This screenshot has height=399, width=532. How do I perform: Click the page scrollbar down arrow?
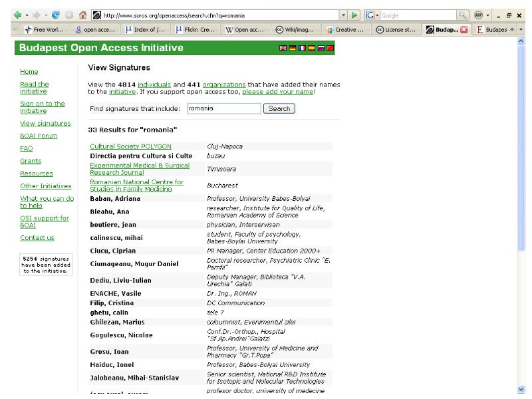[x=521, y=390]
